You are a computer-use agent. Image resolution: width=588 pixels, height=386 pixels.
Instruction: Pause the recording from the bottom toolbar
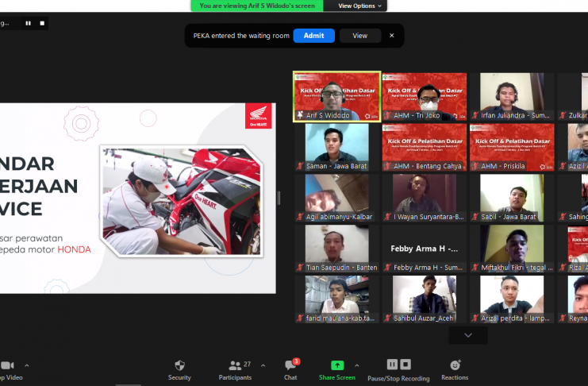click(390, 365)
